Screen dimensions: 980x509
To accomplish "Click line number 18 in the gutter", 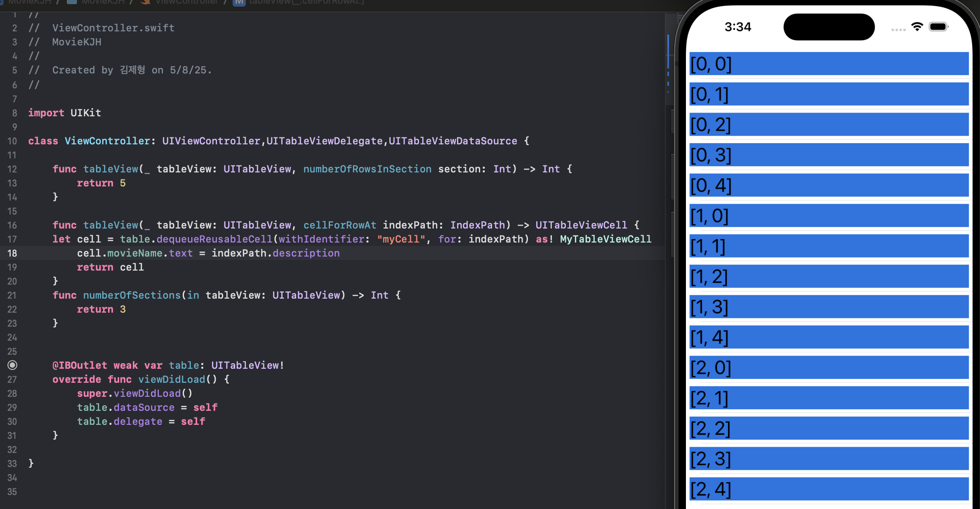I will pos(12,253).
